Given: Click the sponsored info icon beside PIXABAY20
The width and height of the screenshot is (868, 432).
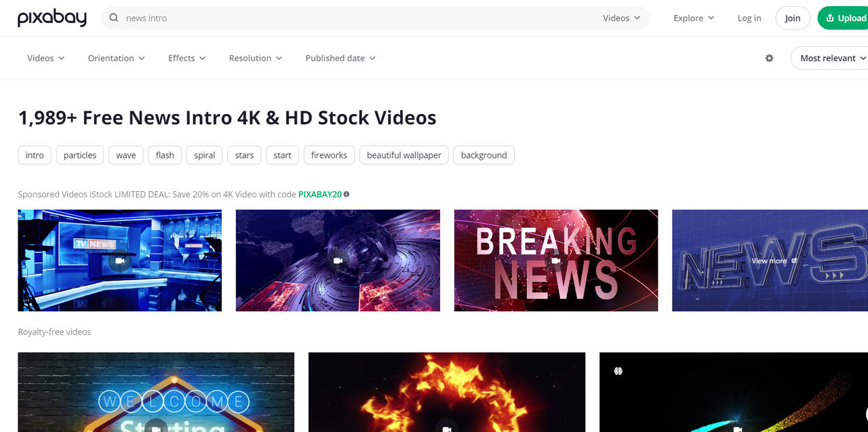Looking at the screenshot, I should click(347, 194).
